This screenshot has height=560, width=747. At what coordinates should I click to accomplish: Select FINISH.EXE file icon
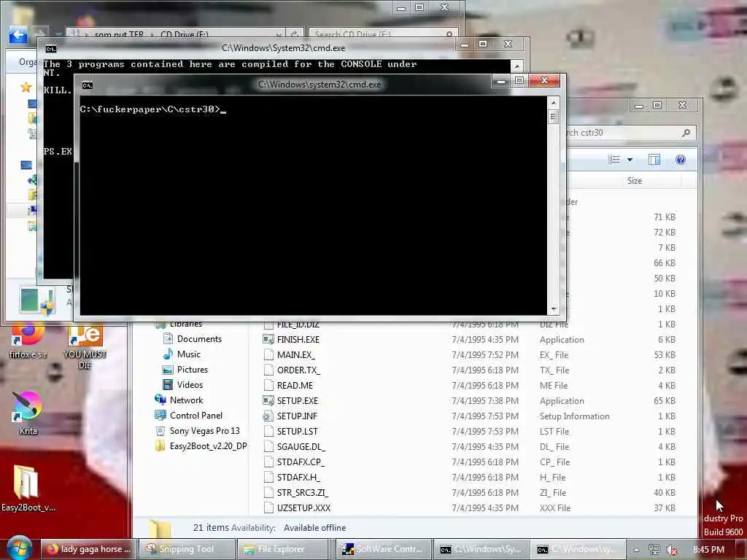(268, 340)
